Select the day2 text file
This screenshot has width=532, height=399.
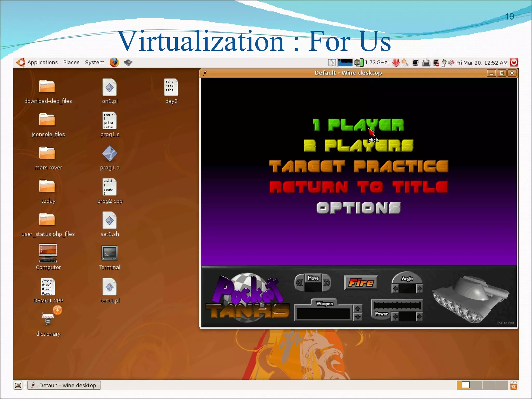171,87
